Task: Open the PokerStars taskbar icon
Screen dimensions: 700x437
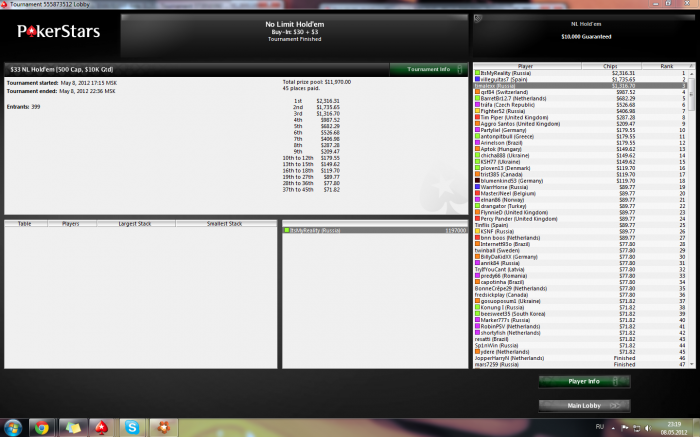Action: pos(102,428)
